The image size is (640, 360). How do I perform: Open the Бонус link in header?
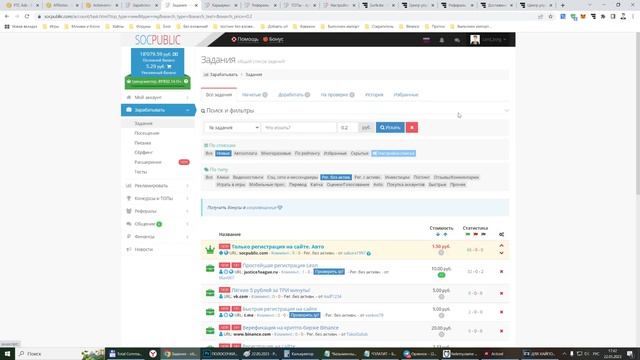point(273,39)
